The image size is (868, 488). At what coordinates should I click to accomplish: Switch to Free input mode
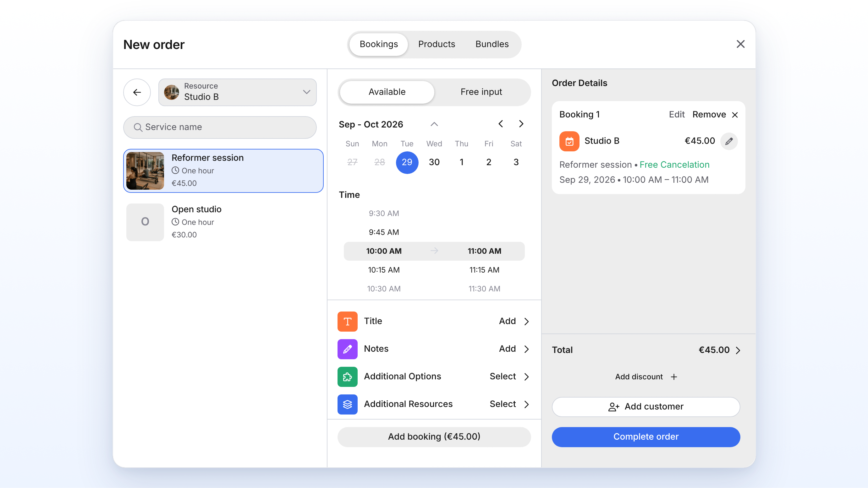pyautogui.click(x=481, y=92)
